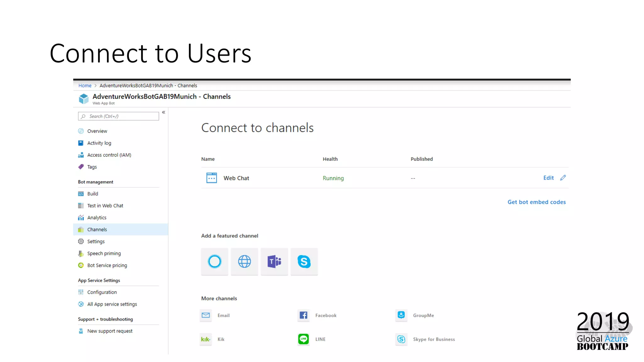The height and width of the screenshot is (362, 644).
Task: Click the Overview sidebar icon
Action: click(x=81, y=131)
